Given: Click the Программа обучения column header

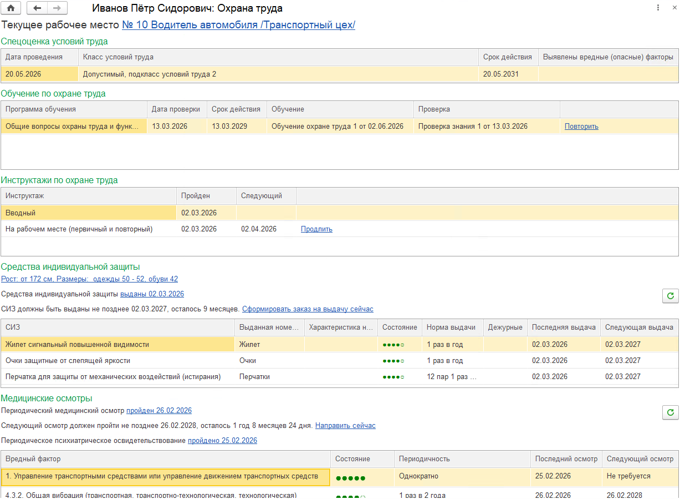Looking at the screenshot, I should pyautogui.click(x=74, y=109).
